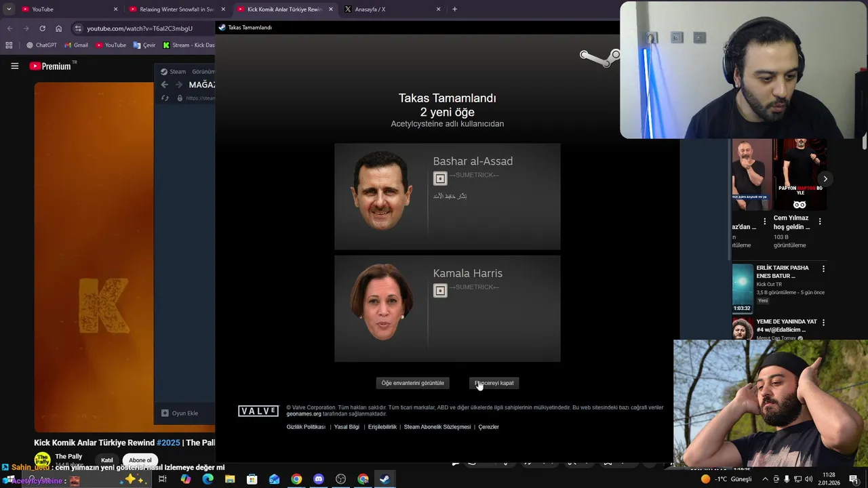Open the Çevir bookmark
The image size is (868, 488).
click(x=144, y=45)
